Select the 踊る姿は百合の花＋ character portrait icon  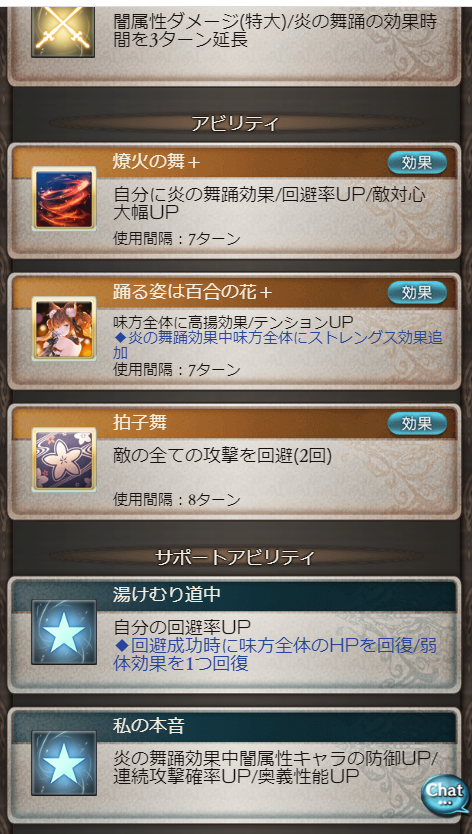point(64,329)
